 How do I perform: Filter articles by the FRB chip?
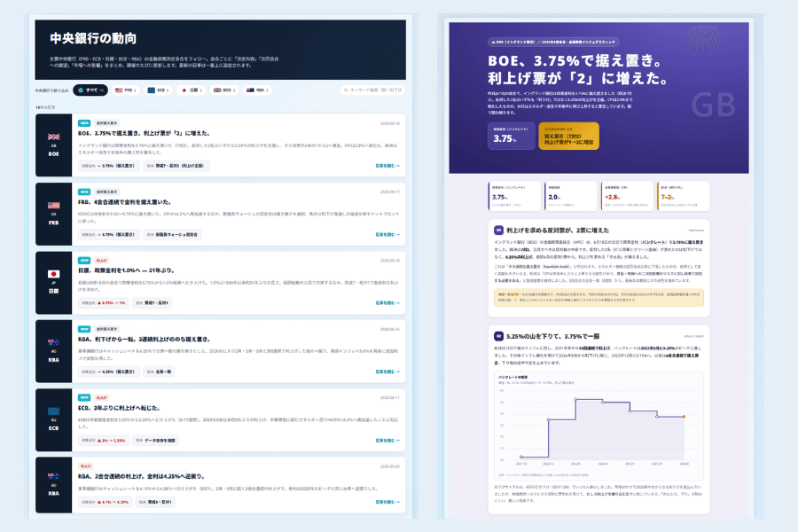[125, 90]
